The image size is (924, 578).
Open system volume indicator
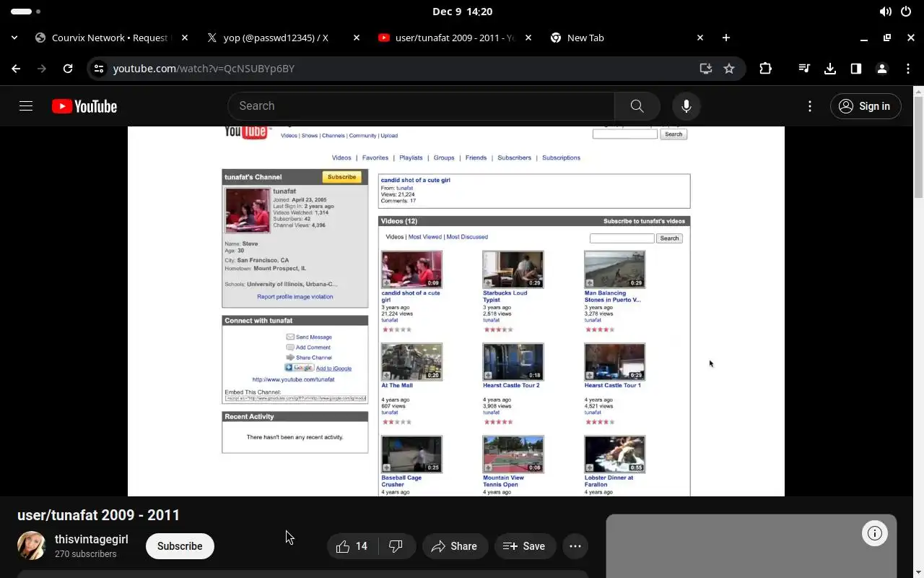885,12
